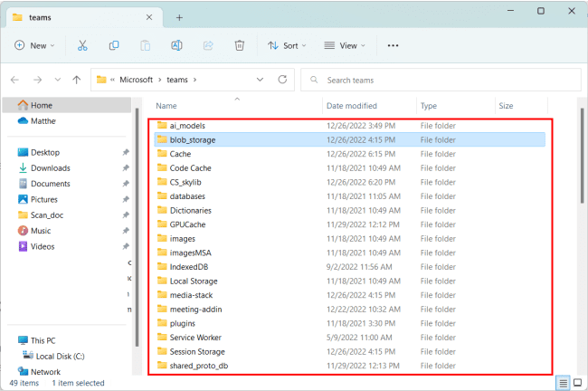Screen dimensions: 588x391
Task: Click the Copy icon in toolbar
Action: pyautogui.click(x=114, y=45)
